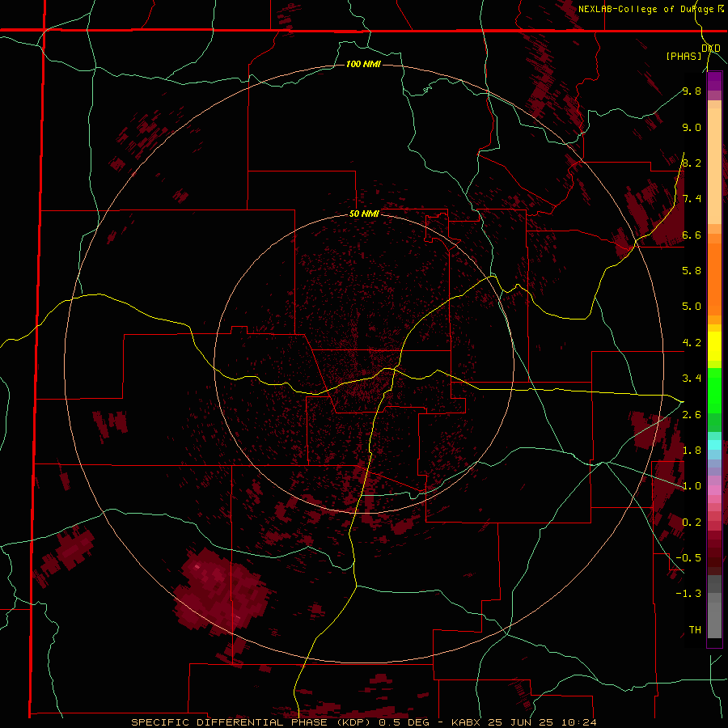Select the 50 NMI range ring label
Image resolution: width=728 pixels, height=728 pixels.
point(364,214)
